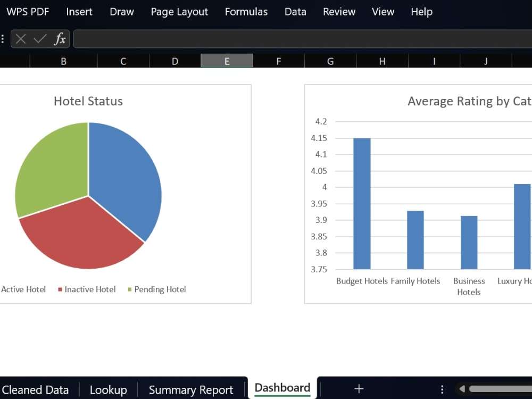Click the Average Rating by Category chart title
Screen dimensions: 532x399
[x=470, y=101]
